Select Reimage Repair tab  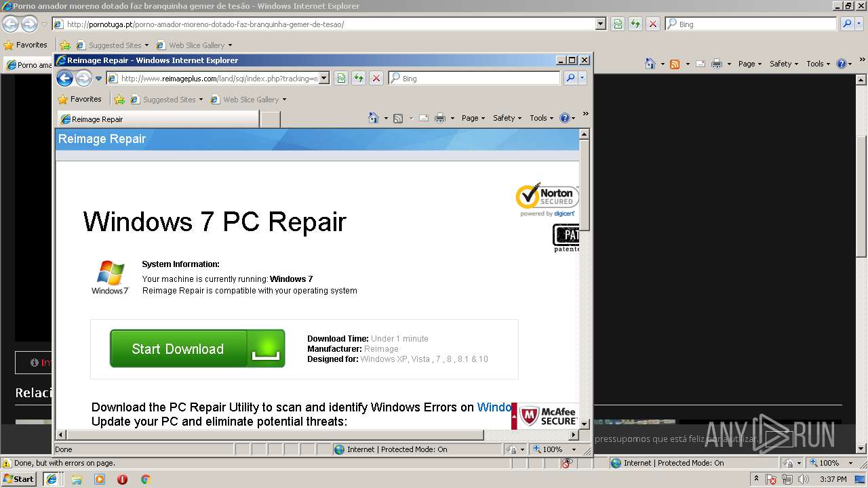[x=157, y=119]
